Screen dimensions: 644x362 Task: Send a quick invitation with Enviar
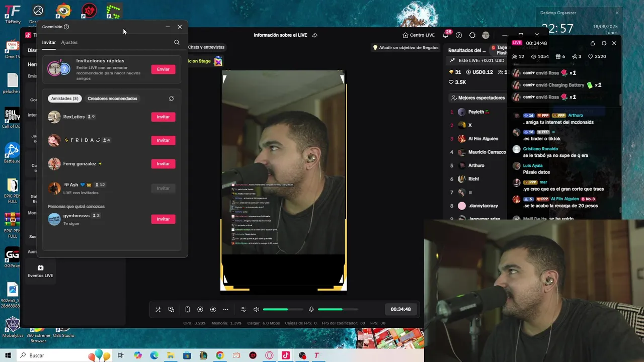(x=163, y=69)
